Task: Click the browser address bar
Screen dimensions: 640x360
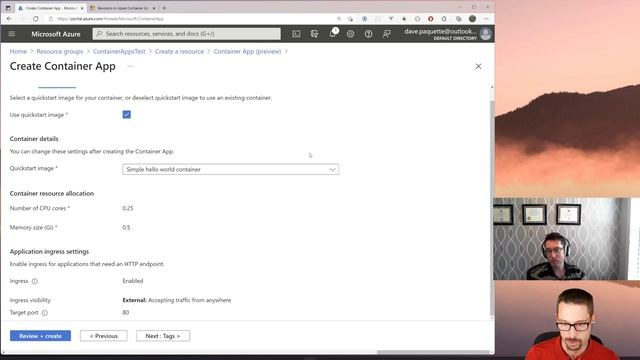Action: 192,19
